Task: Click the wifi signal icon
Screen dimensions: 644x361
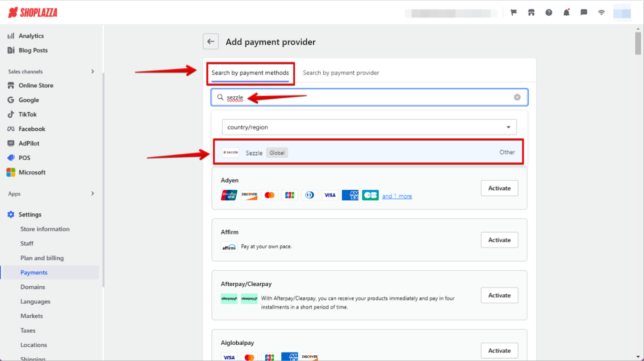Action: click(601, 12)
